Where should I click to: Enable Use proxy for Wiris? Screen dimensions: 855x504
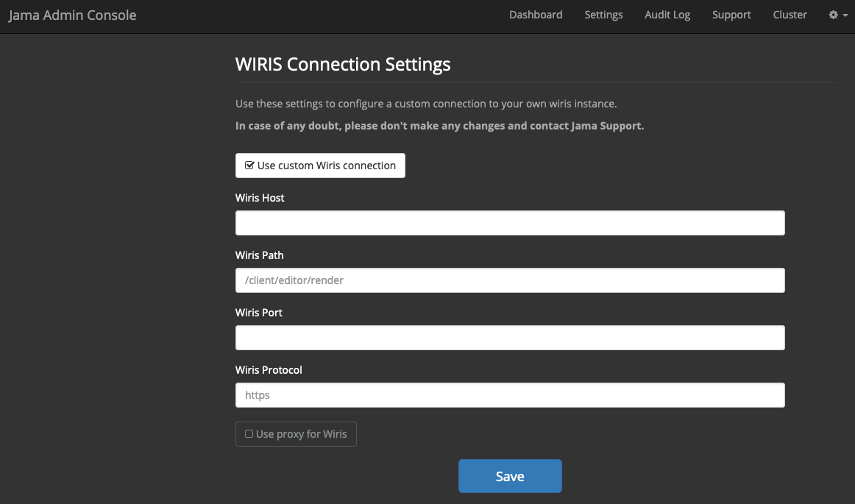click(x=296, y=434)
